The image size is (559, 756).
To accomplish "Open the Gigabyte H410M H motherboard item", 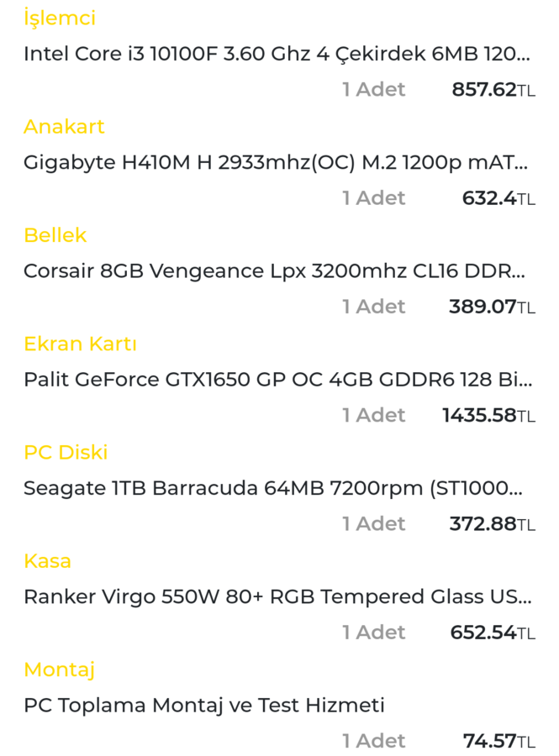I will coord(276,162).
